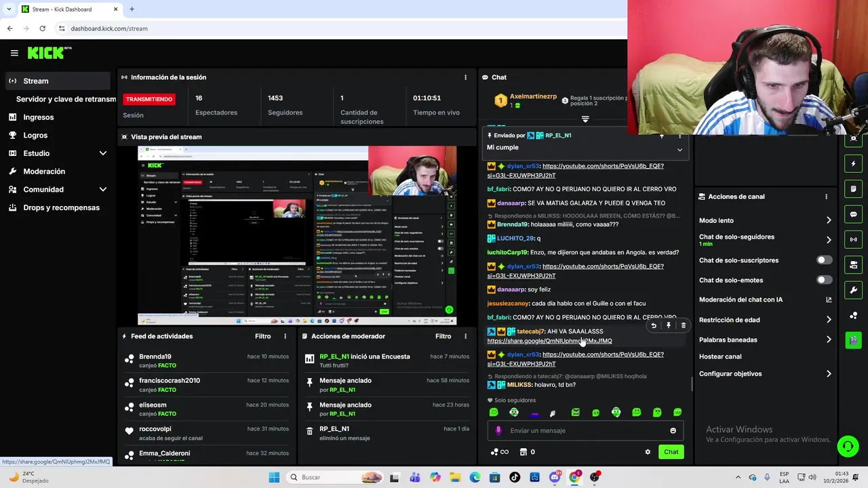This screenshot has height=488, width=868.
Task: Click the purple microphone icon in chat input
Action: 498,430
